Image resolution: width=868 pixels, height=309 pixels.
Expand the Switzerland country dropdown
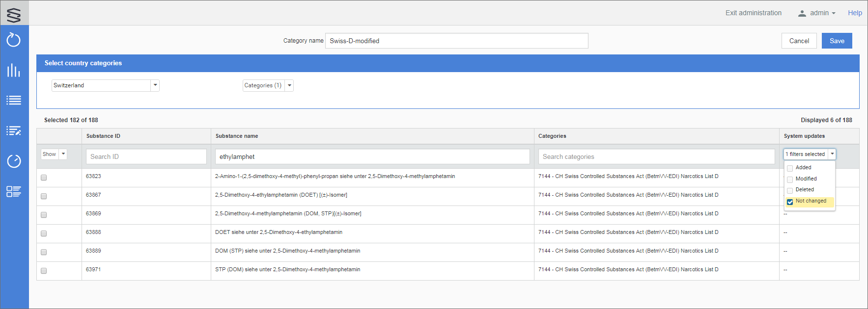click(x=155, y=85)
